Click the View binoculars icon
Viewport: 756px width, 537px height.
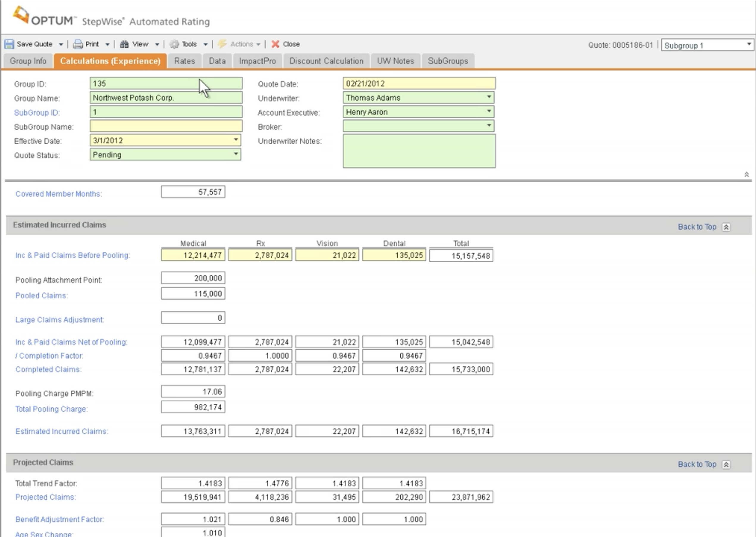(124, 44)
